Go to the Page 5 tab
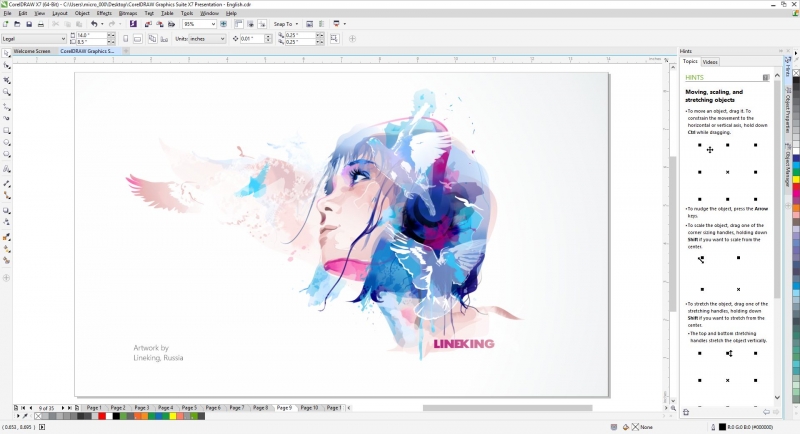This screenshot has width=800, height=434. click(189, 408)
